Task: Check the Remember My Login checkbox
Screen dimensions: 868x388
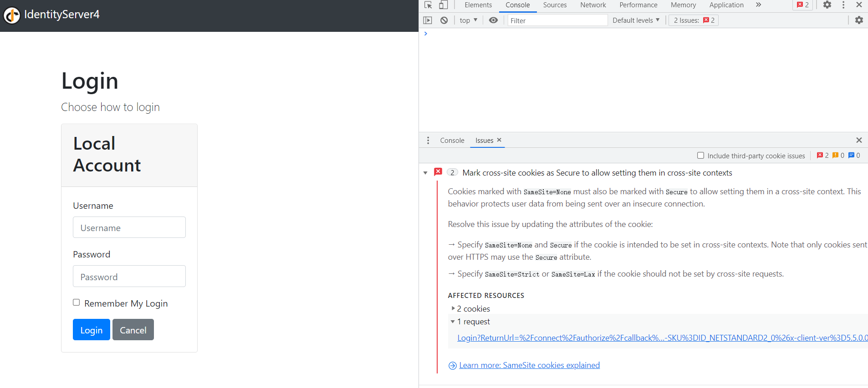Action: point(77,302)
